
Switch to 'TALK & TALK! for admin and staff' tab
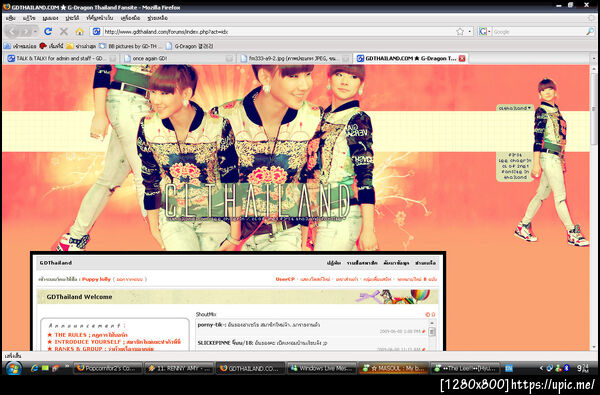pyautogui.click(x=61, y=59)
